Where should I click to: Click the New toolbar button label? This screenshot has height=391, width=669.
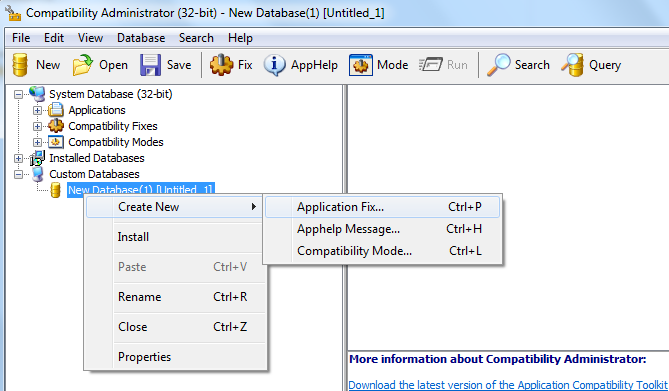point(48,65)
